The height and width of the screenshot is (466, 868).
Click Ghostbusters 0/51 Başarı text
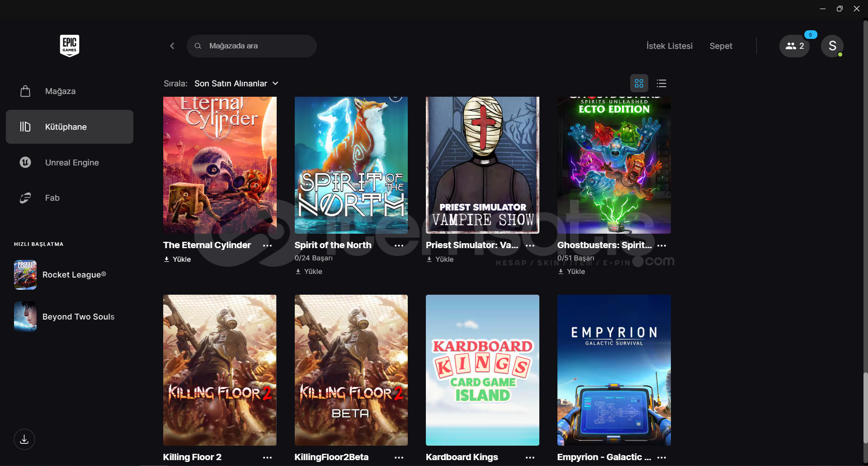tap(576, 258)
